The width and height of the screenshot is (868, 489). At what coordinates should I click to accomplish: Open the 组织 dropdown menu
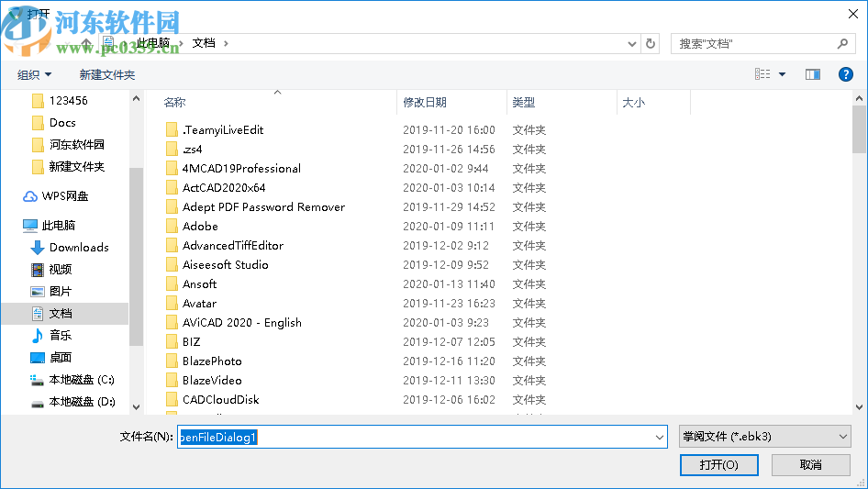(x=34, y=74)
